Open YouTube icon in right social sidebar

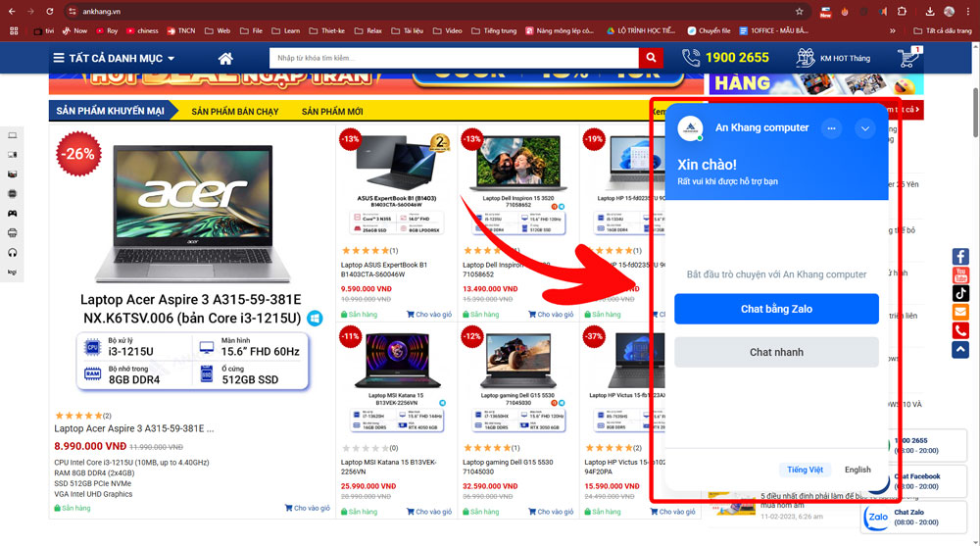pyautogui.click(x=960, y=274)
